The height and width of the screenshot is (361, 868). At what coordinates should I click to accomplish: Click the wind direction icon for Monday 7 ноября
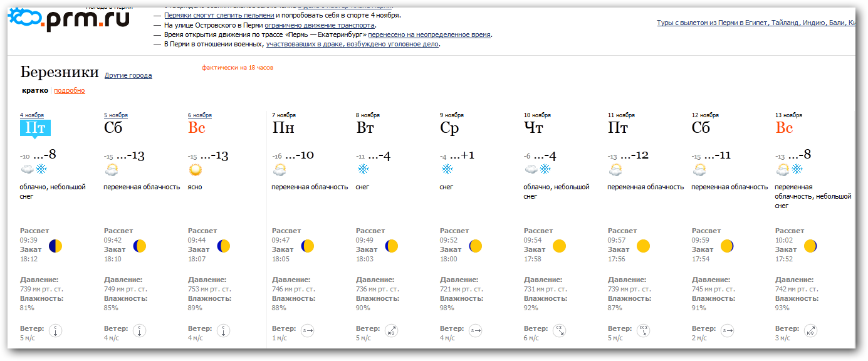(x=308, y=330)
